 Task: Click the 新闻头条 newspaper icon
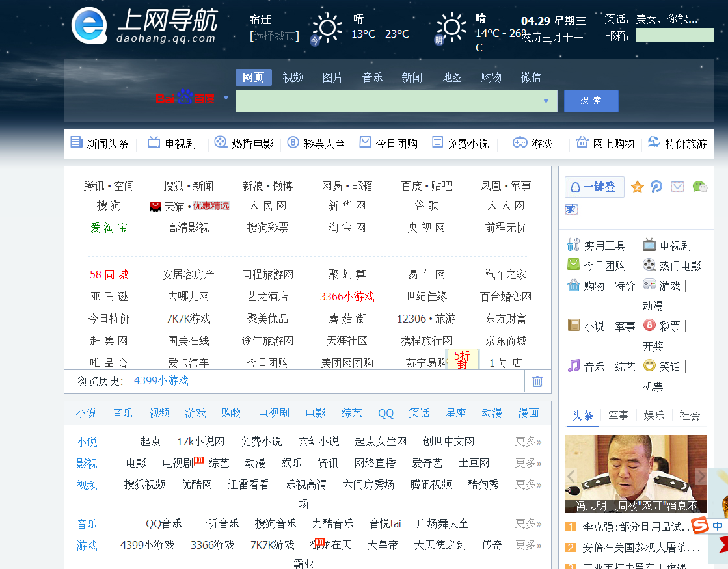(x=77, y=142)
